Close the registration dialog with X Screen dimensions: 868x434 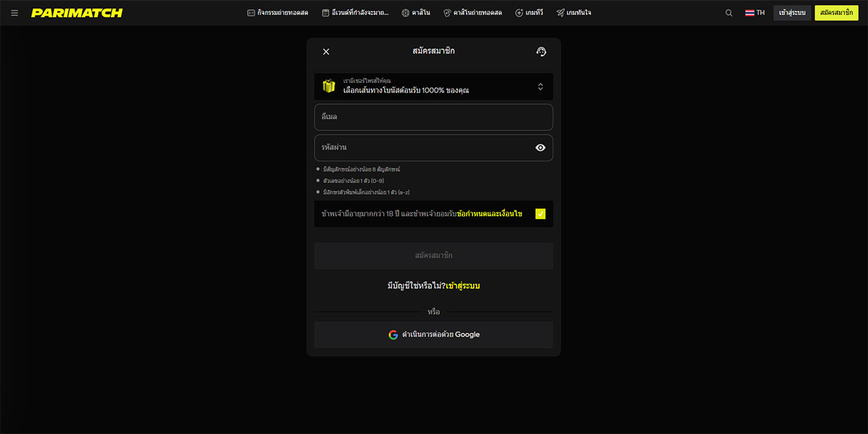coord(326,51)
